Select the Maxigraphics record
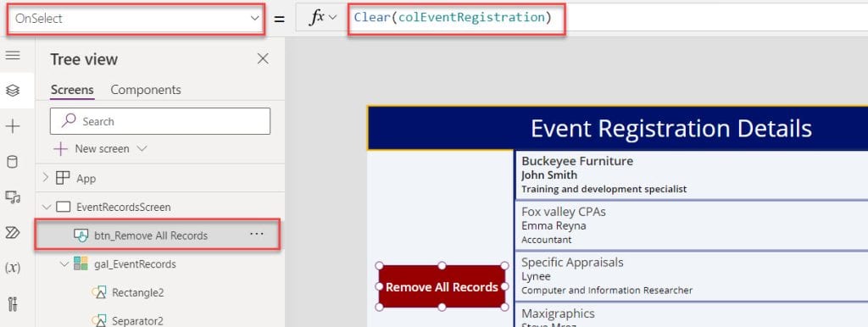The width and height of the screenshot is (868, 327). pyautogui.click(x=692, y=315)
